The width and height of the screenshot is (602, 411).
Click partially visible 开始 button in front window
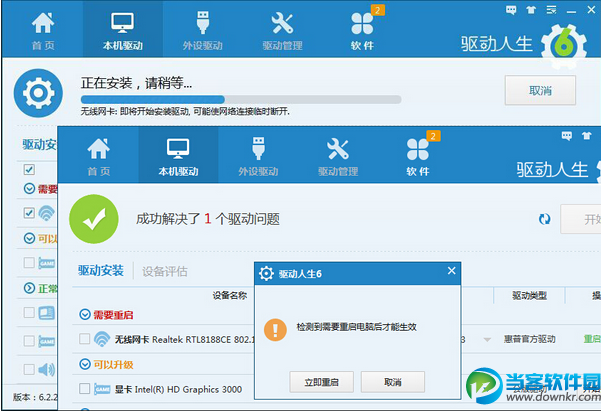click(x=581, y=219)
